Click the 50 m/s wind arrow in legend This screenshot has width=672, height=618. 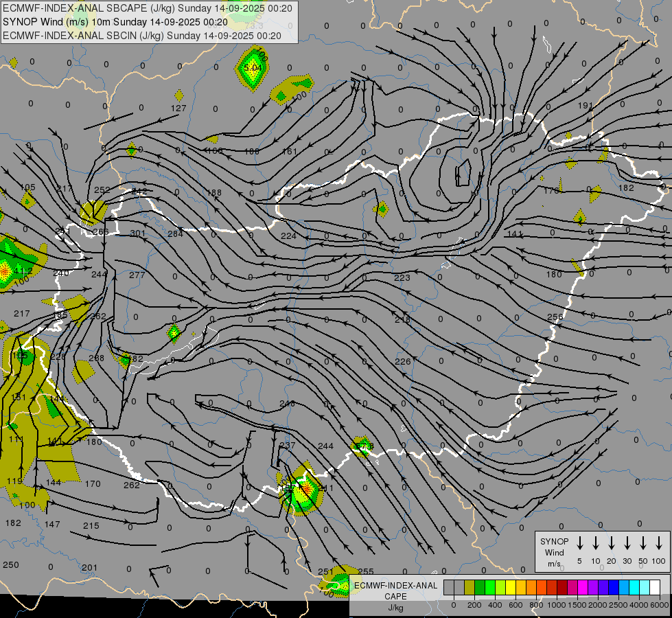(643, 543)
